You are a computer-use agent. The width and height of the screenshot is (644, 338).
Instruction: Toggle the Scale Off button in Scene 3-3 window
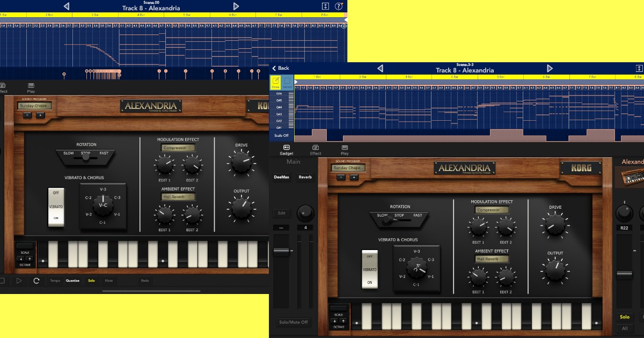tap(281, 136)
